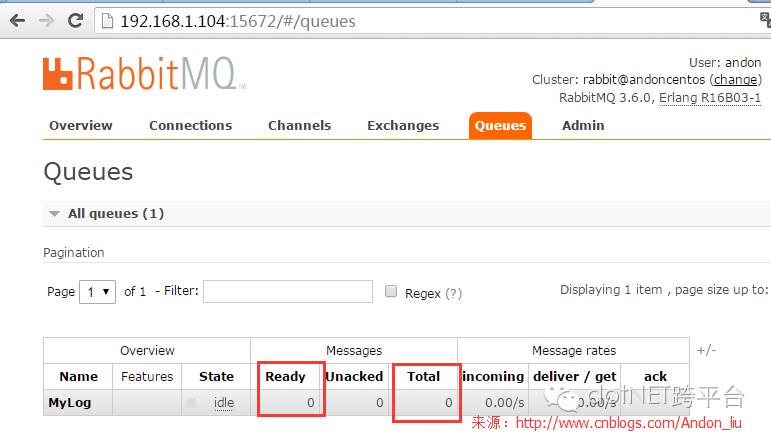The width and height of the screenshot is (771, 435).
Task: Sort by the ack column header
Action: click(655, 377)
